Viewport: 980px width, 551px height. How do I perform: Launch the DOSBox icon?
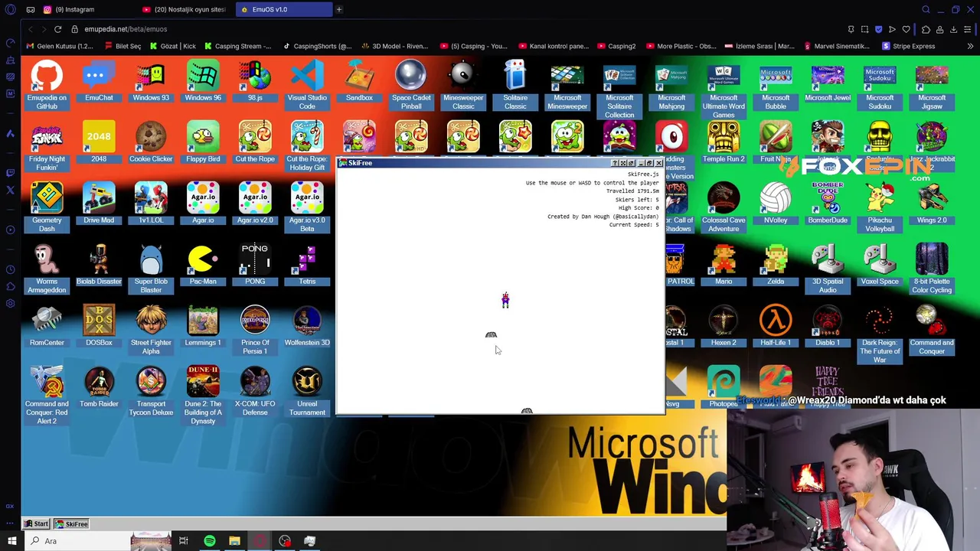pyautogui.click(x=99, y=326)
